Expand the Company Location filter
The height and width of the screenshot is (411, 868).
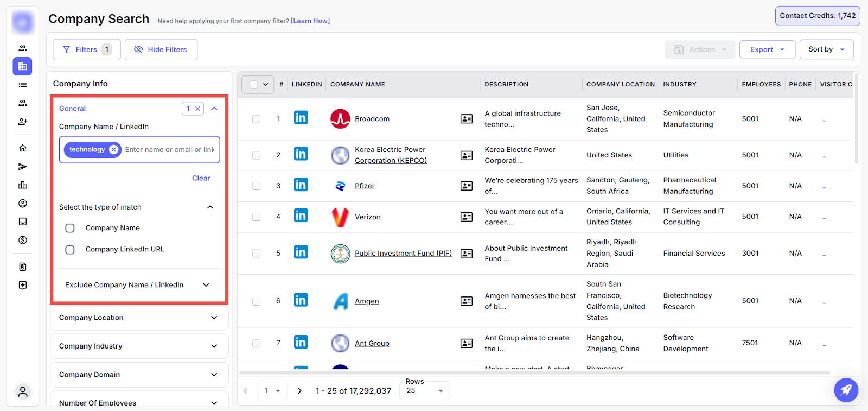pos(139,318)
